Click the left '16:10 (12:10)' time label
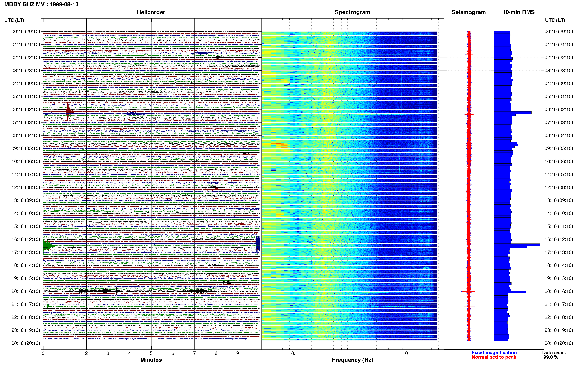 [26, 239]
